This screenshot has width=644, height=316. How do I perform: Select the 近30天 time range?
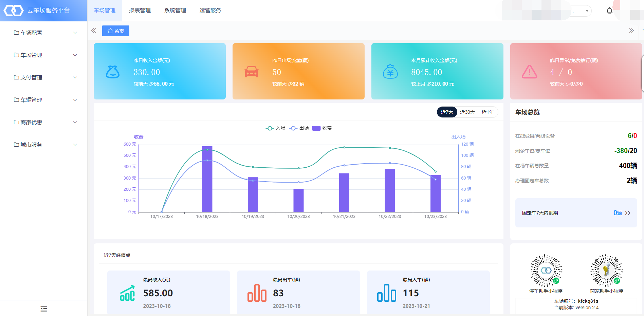(467, 112)
